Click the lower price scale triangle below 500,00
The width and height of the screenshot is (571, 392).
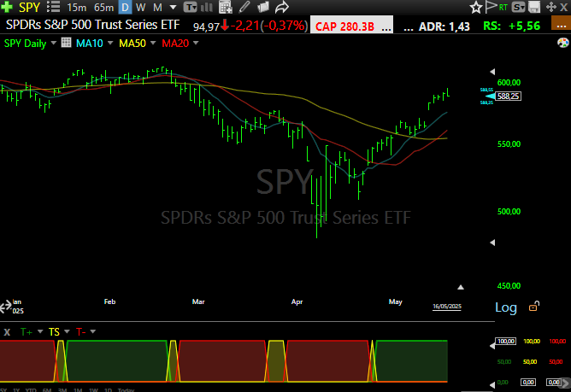pyautogui.click(x=492, y=243)
